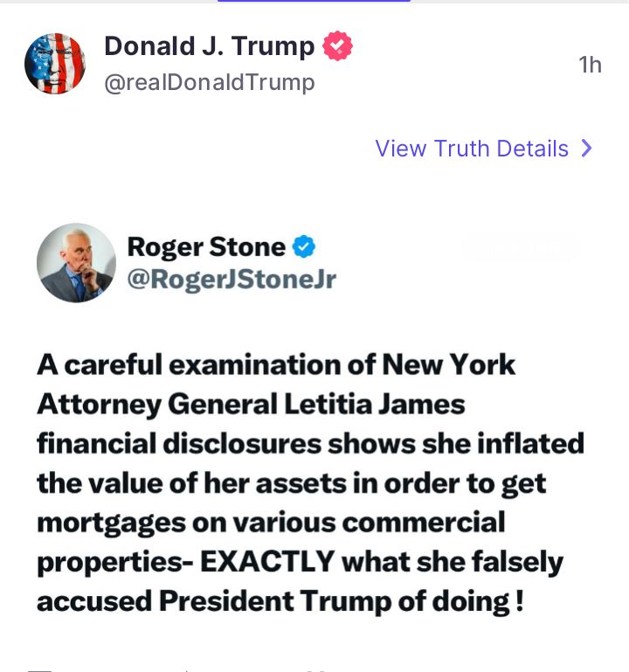Select the purple active tab indicator at top

pos(314,2)
